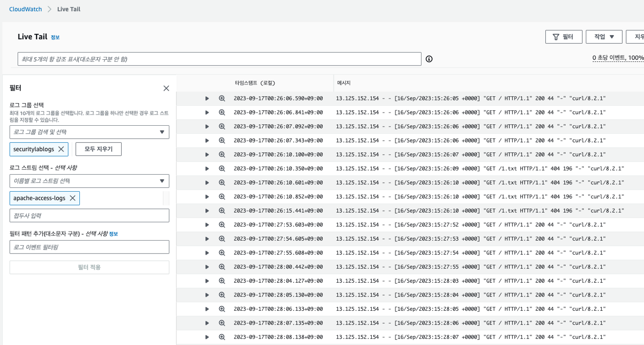Expand log row 00:26:06.841
The width and height of the screenshot is (644, 345).
click(x=207, y=113)
